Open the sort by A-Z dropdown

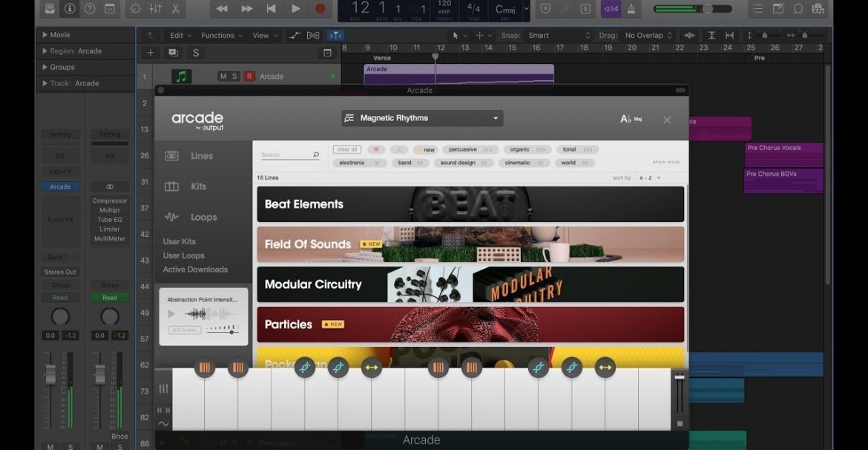coord(651,178)
